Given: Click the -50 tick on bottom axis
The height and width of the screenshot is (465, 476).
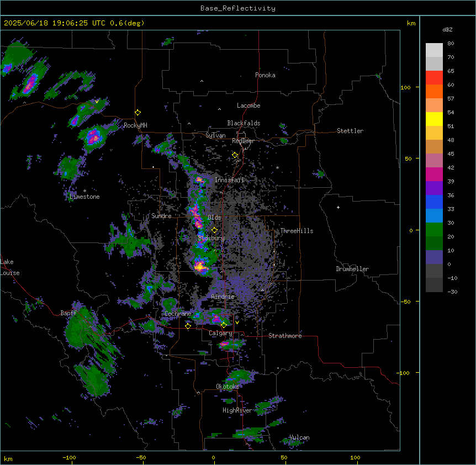Looking at the screenshot, I should click(x=141, y=457).
